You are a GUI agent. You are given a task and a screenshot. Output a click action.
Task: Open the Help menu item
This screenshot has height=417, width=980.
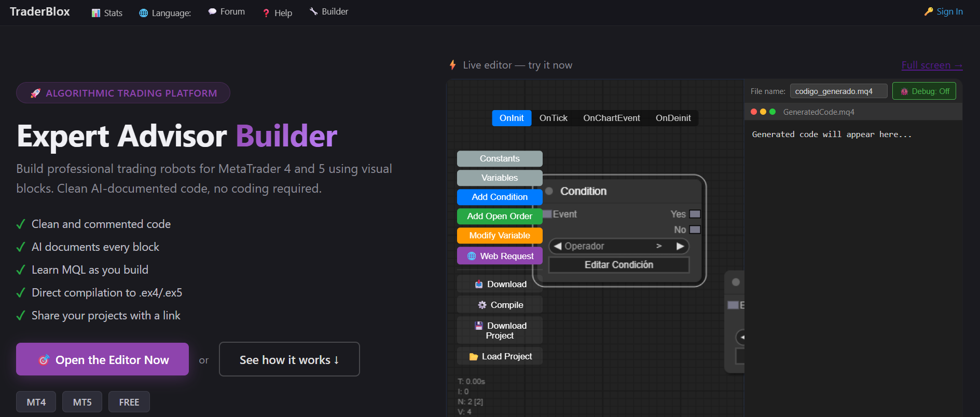coord(277,13)
